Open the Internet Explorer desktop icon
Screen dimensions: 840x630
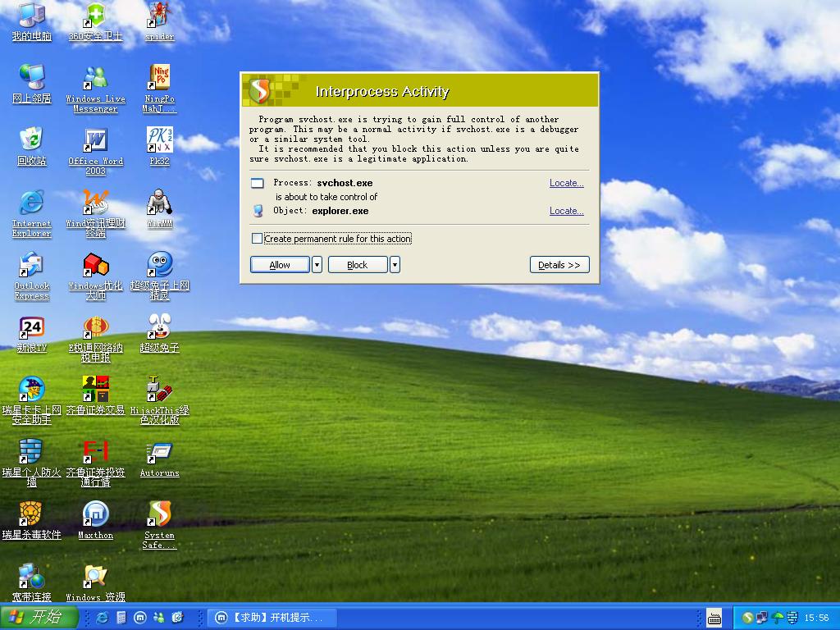click(x=31, y=203)
